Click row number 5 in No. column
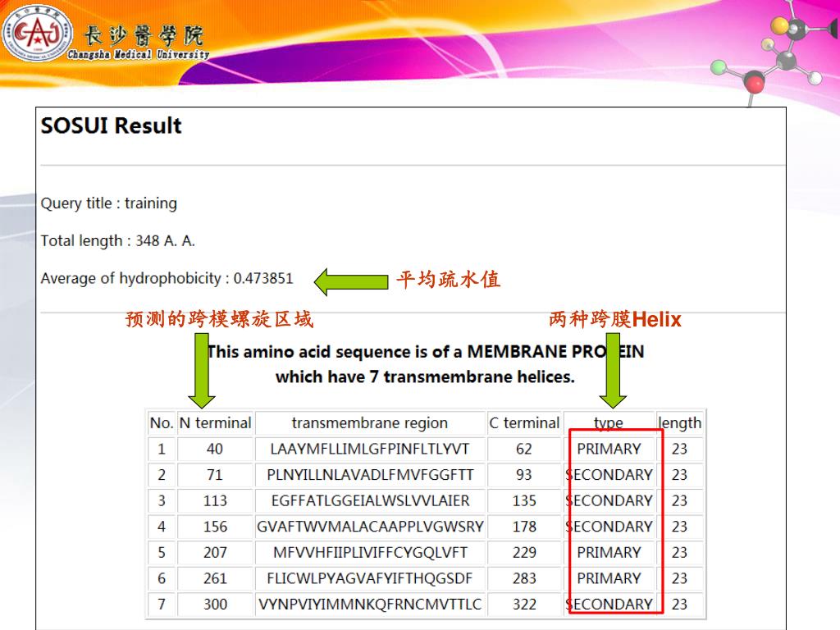 162,552
